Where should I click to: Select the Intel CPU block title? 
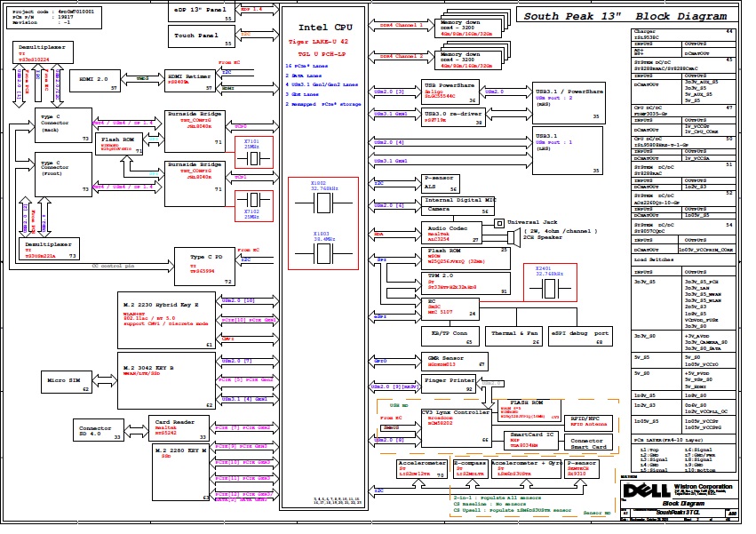coord(324,28)
